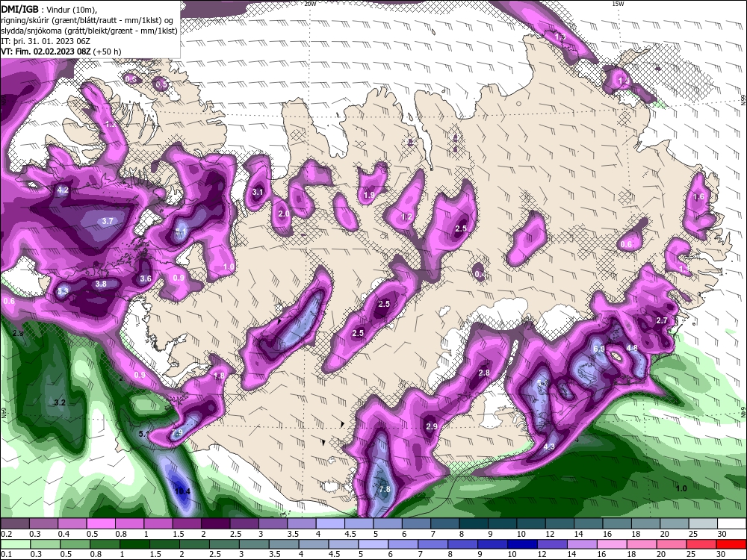Click the DMI/IGB title text
Viewport: 747px width, 560px height.
click(x=19, y=8)
